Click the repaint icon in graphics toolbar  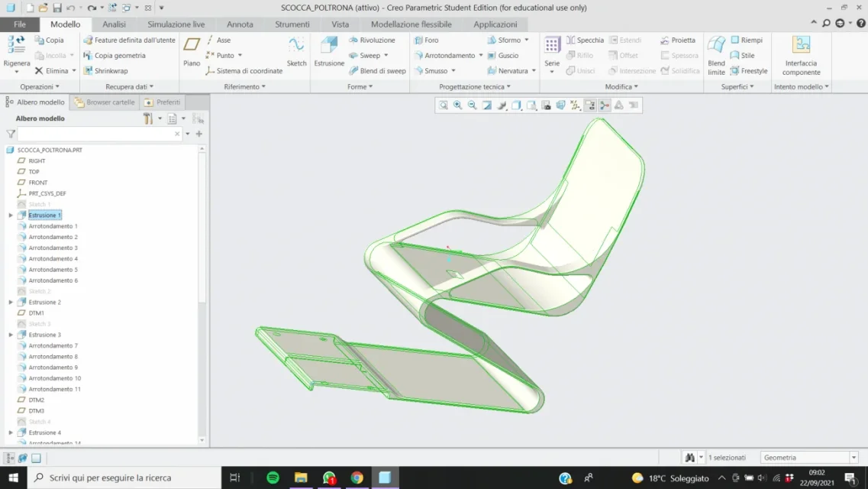tap(487, 105)
